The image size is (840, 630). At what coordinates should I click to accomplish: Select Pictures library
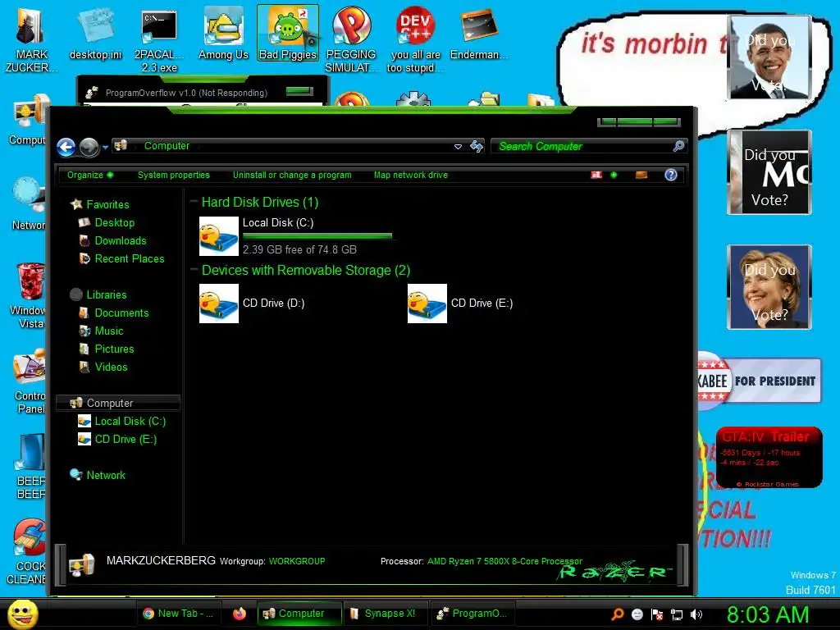tap(107, 349)
